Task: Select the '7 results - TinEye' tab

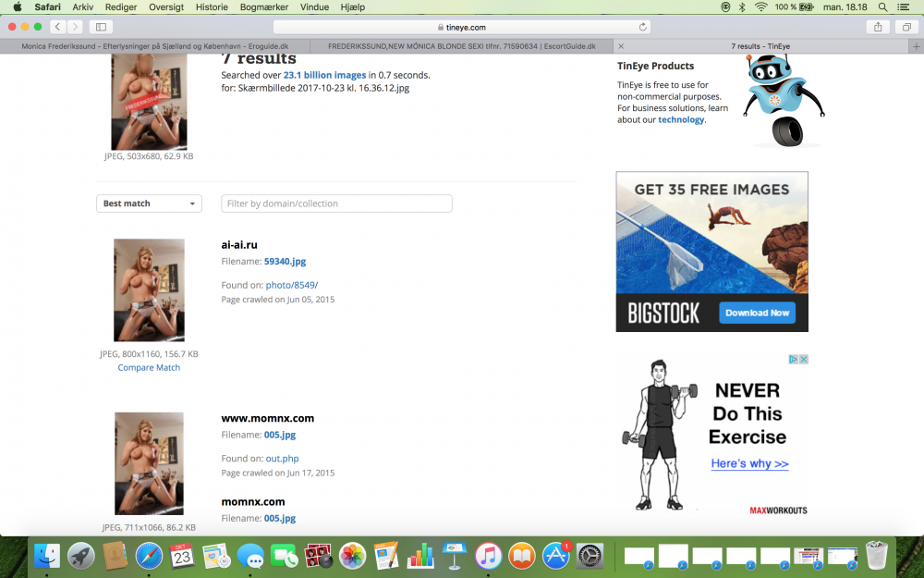Action: [x=760, y=46]
